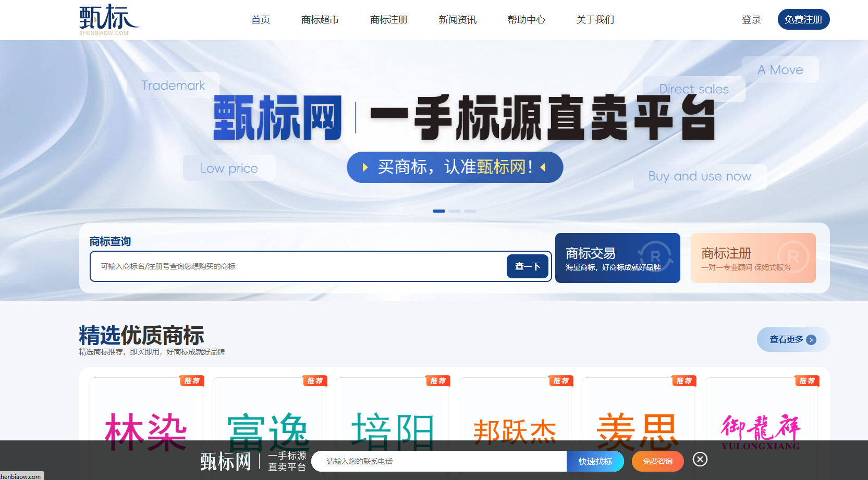Select the first carousel indicator dot
This screenshot has width=868, height=480.
[x=439, y=211]
